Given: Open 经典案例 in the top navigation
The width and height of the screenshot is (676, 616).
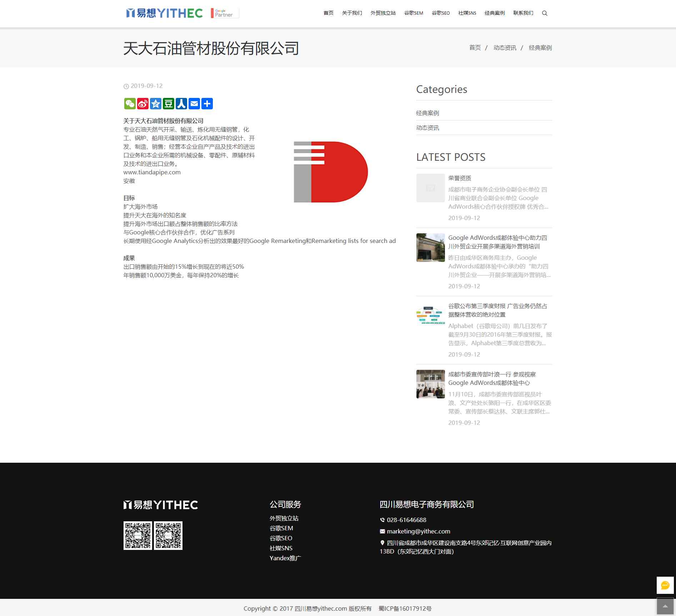Looking at the screenshot, I should coord(495,13).
